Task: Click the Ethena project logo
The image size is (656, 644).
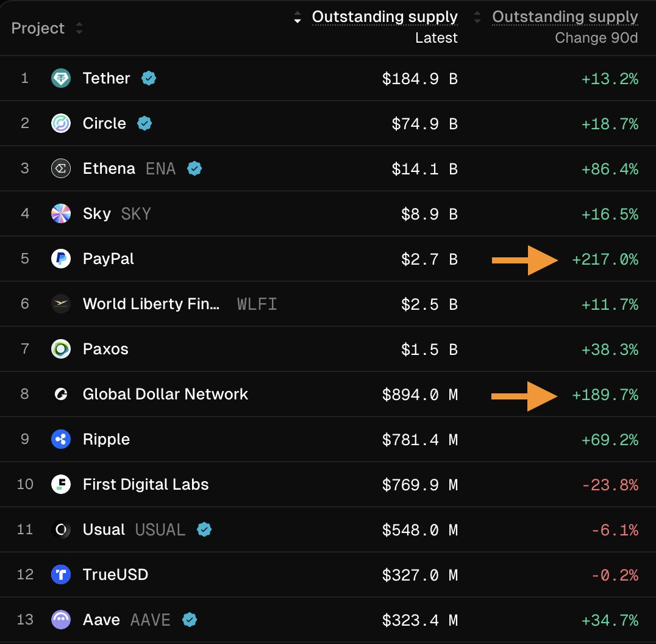Action: [x=61, y=169]
